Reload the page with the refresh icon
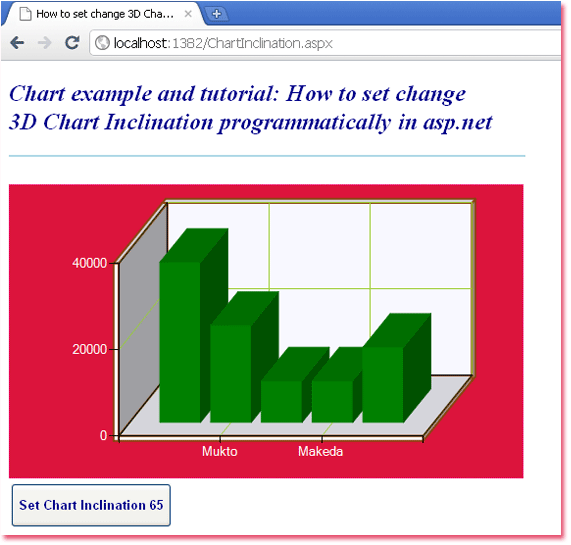This screenshot has height=545, width=571. (x=72, y=43)
